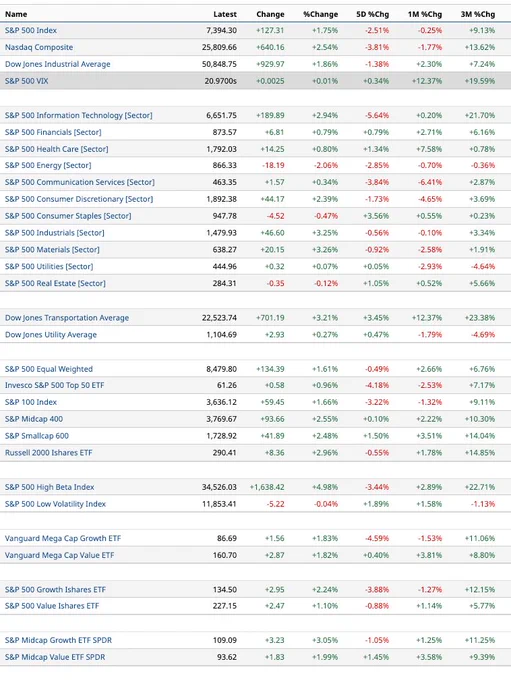The height and width of the screenshot is (680, 511).
Task: Open Invesco S&P 500 Top 50 ETF link
Action: coord(55,385)
